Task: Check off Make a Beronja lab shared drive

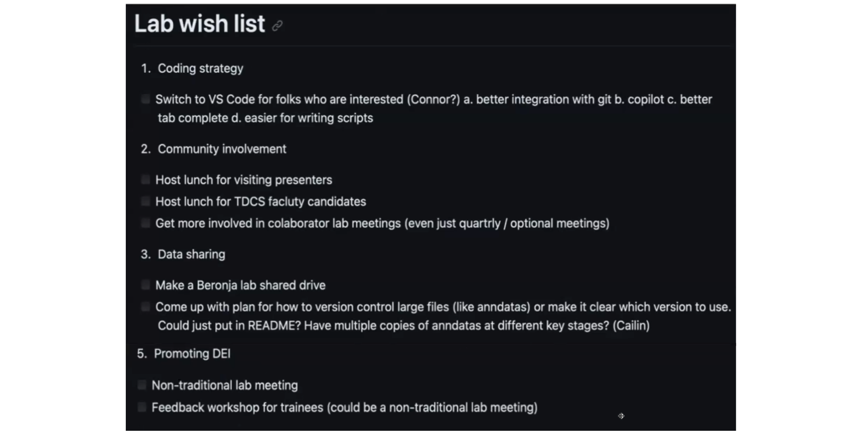Action: click(x=145, y=285)
